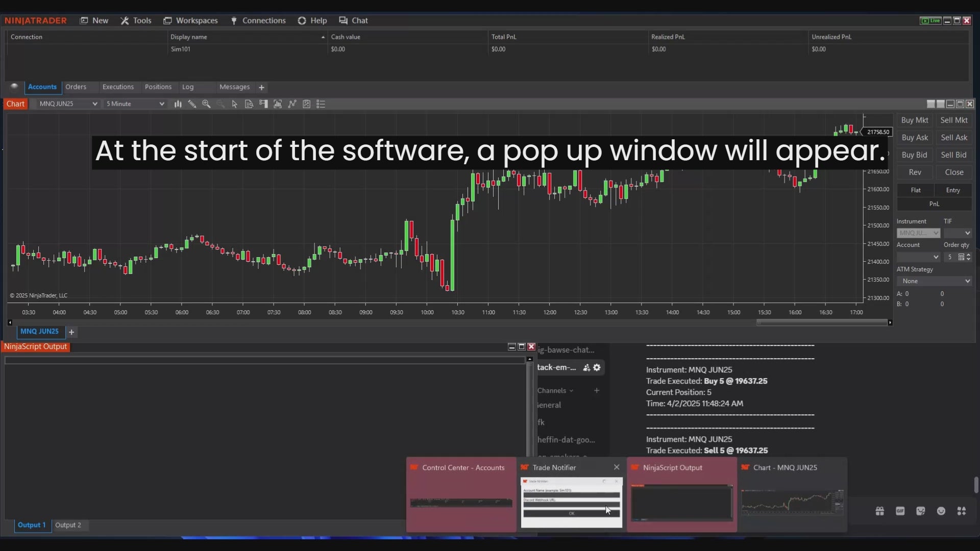The width and height of the screenshot is (980, 551).
Task: Switch to the Executions tab
Action: coord(118,87)
